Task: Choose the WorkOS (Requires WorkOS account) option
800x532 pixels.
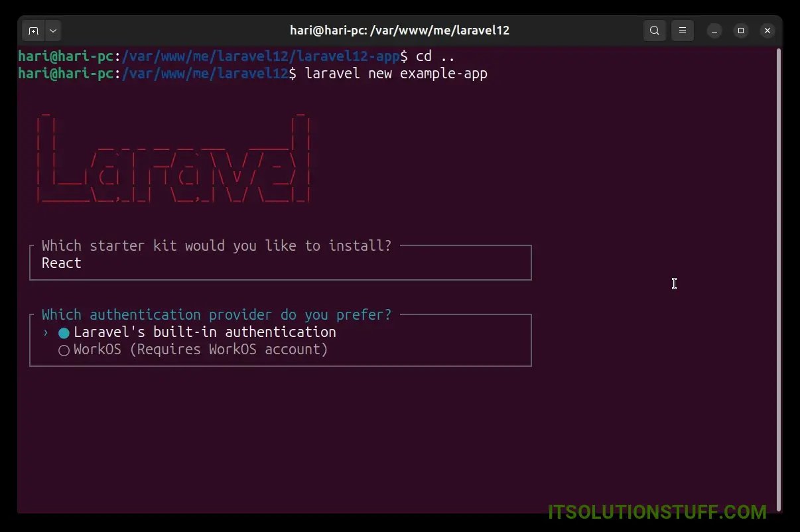Action: coord(64,350)
